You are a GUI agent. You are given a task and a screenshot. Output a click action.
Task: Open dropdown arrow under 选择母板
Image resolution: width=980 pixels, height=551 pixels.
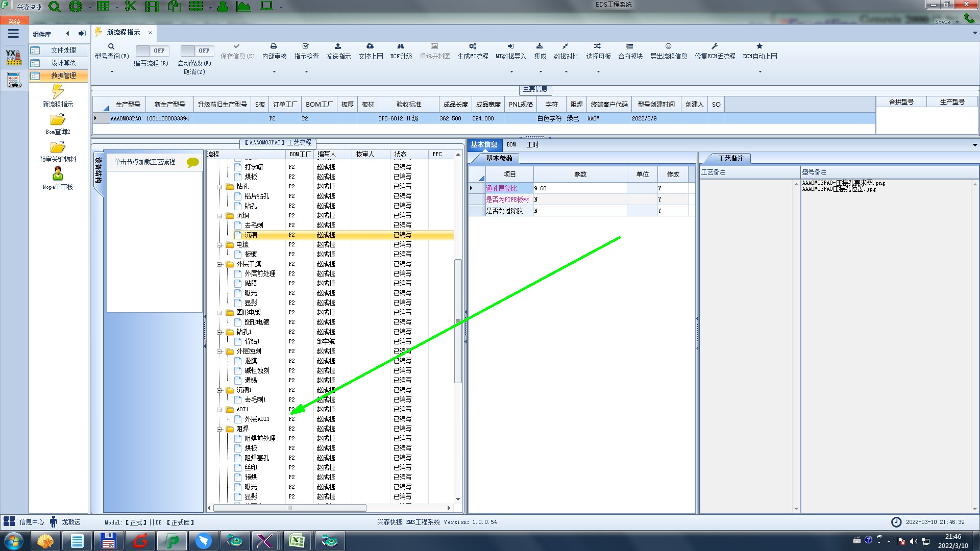[598, 72]
